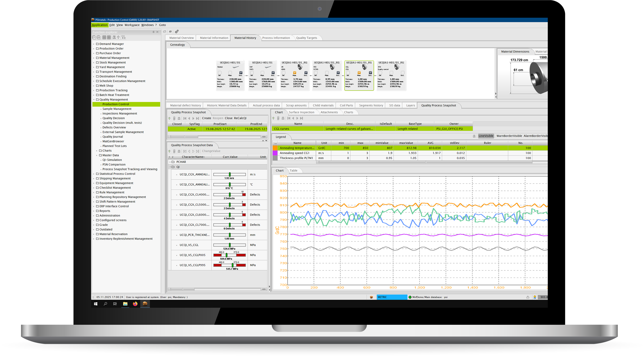Toggle Dect. checkbox on the Receipt genealogy card

(x=241, y=73)
